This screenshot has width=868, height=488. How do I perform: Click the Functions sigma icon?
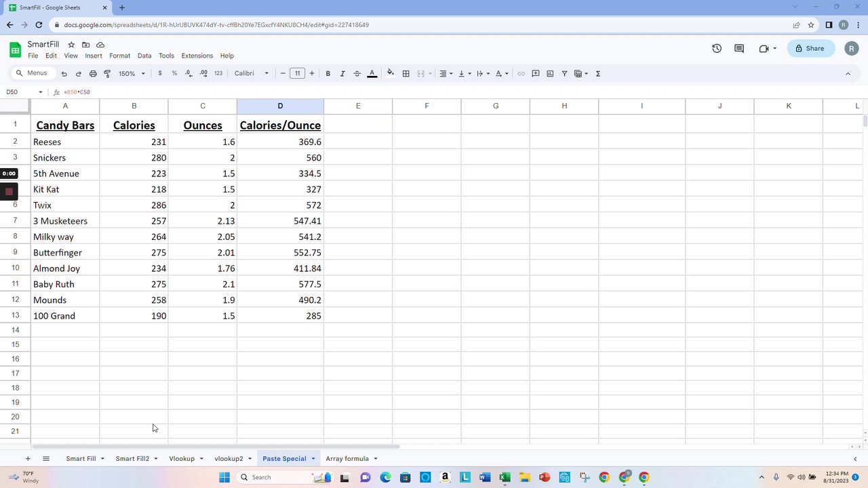pyautogui.click(x=598, y=73)
